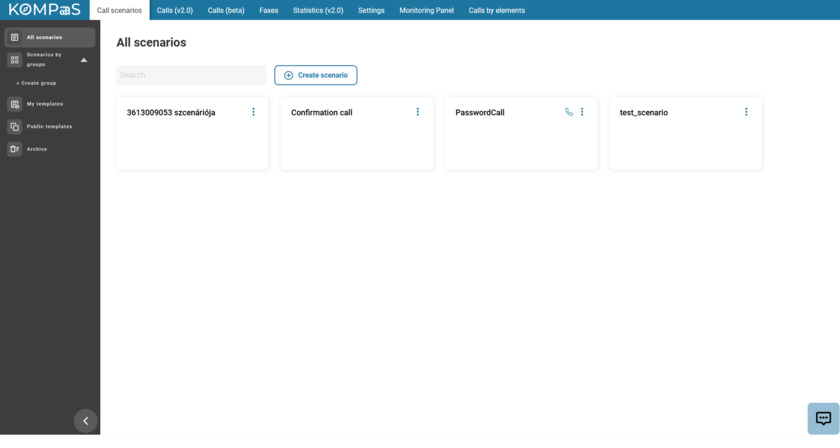Click the Create group link
The height and width of the screenshot is (448, 840).
click(x=38, y=83)
